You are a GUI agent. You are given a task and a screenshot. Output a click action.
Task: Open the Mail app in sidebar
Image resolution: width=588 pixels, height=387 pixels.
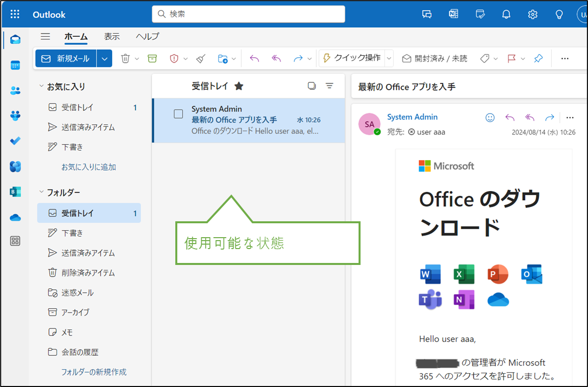point(15,39)
